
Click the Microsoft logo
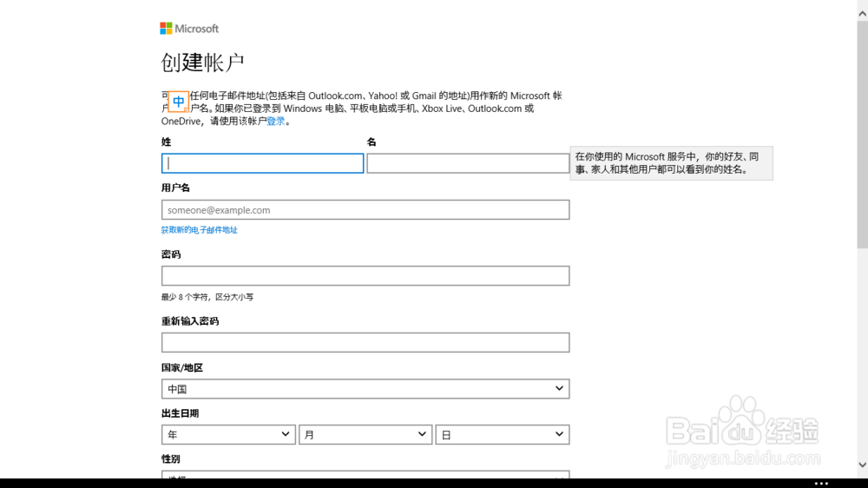pyautogui.click(x=189, y=29)
